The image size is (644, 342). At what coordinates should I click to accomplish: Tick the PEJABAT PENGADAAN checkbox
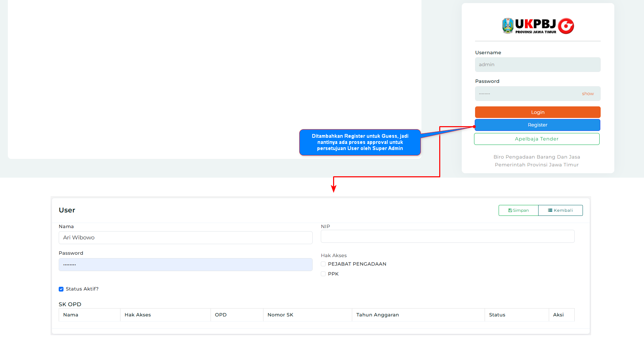tap(323, 264)
